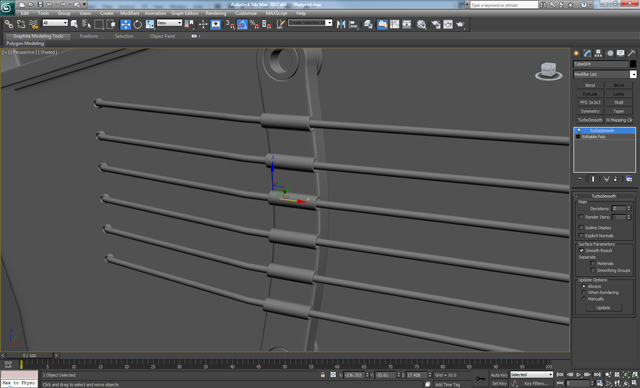Uncheck the Smooth Result checkbox

coord(581,250)
